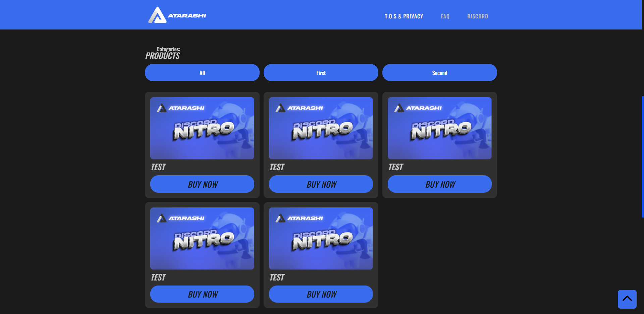This screenshot has width=644, height=314.
Task: Click the Atarashi logo in the header
Action: tap(177, 15)
